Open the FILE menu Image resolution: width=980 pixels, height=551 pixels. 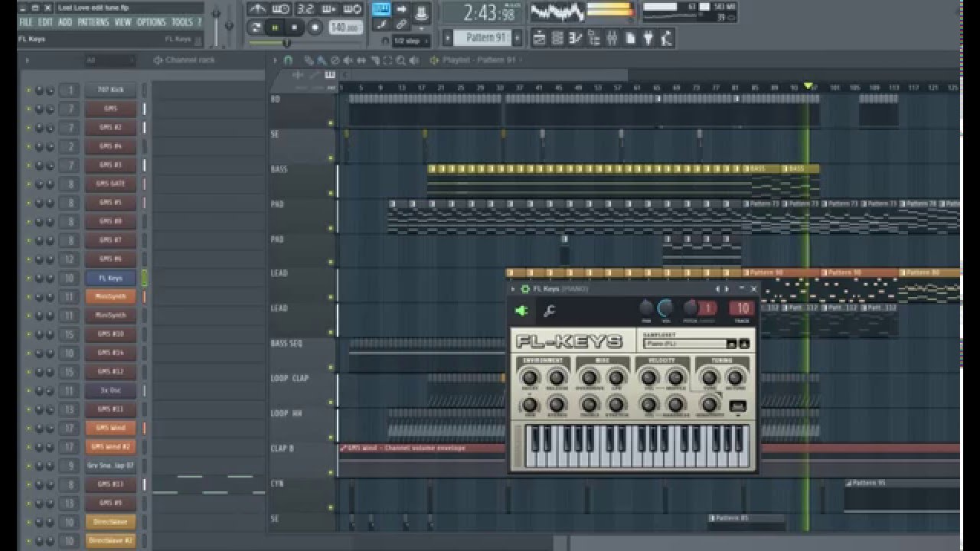[26, 22]
